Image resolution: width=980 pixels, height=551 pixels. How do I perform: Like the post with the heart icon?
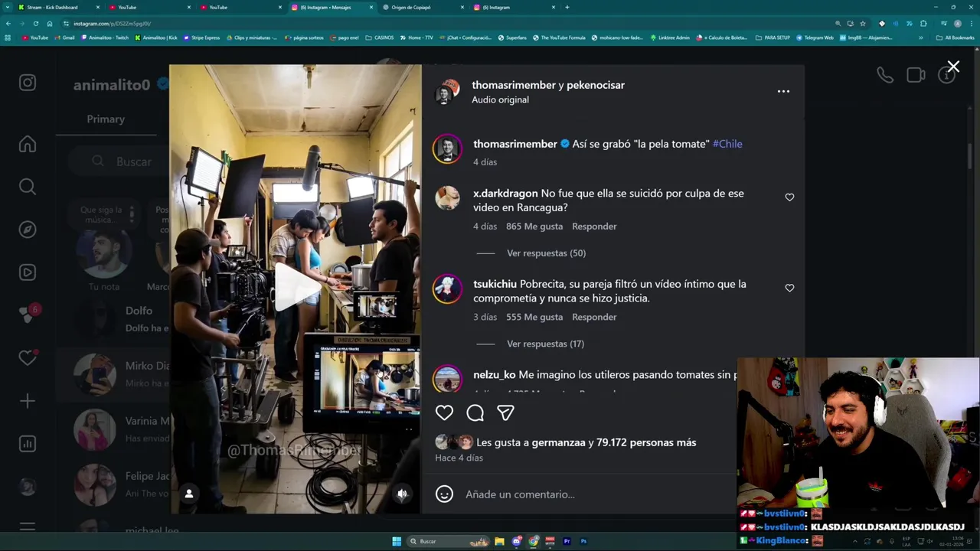click(x=444, y=413)
